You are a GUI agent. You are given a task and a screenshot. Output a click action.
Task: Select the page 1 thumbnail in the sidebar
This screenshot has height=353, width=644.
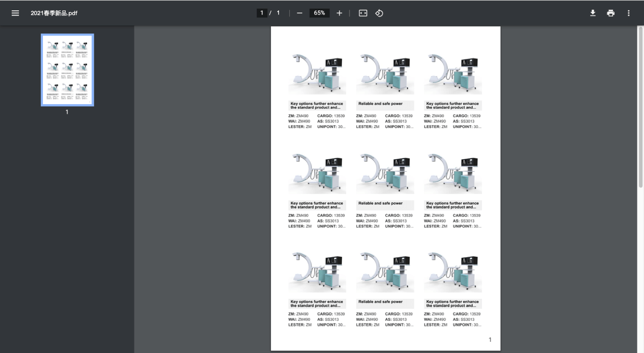click(67, 69)
